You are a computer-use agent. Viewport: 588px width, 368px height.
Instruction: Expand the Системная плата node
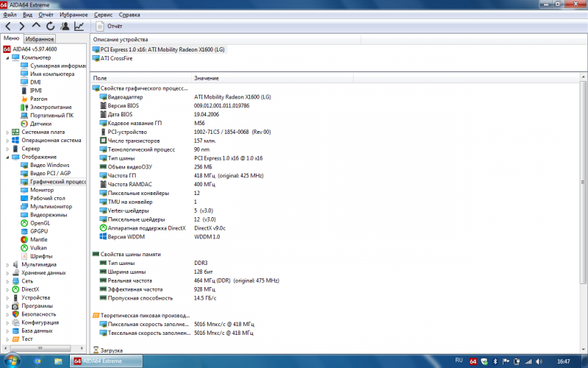(x=7, y=132)
